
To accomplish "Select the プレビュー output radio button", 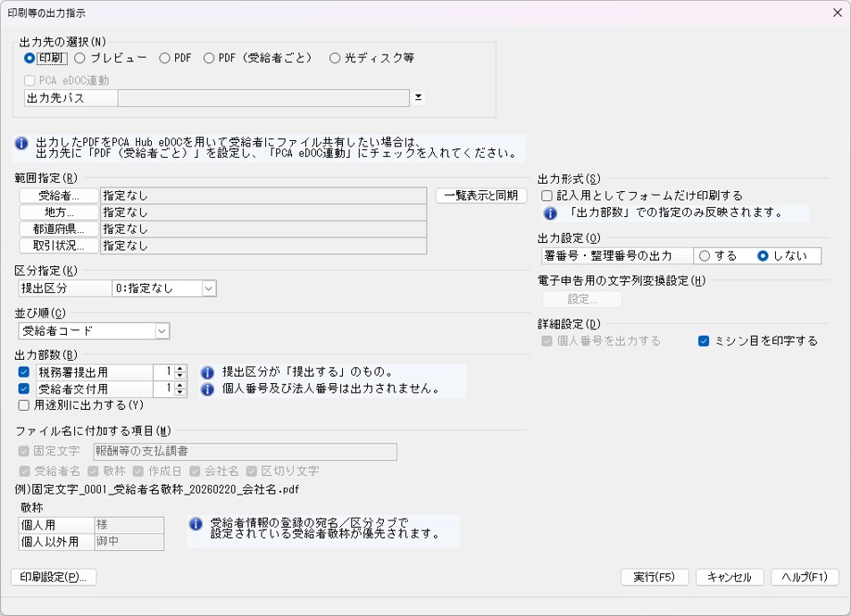I will pos(79,58).
